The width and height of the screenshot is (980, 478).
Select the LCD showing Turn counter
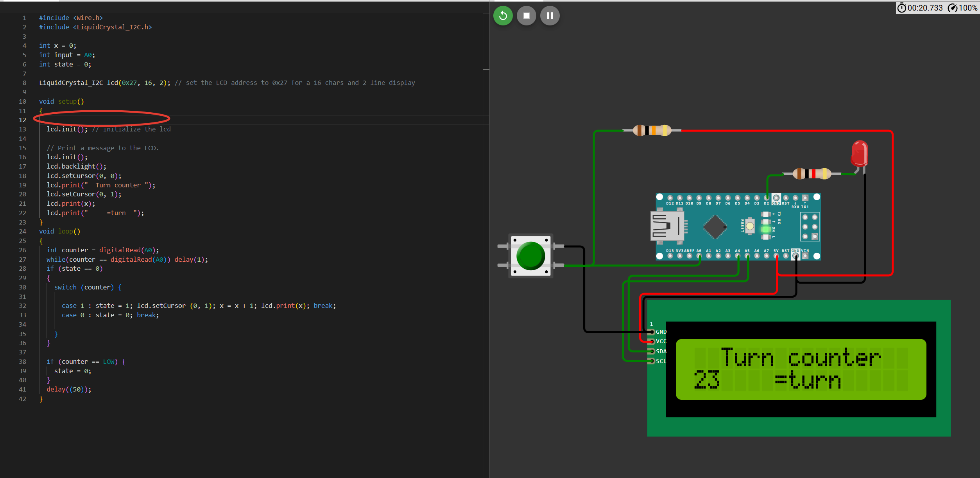coord(801,369)
